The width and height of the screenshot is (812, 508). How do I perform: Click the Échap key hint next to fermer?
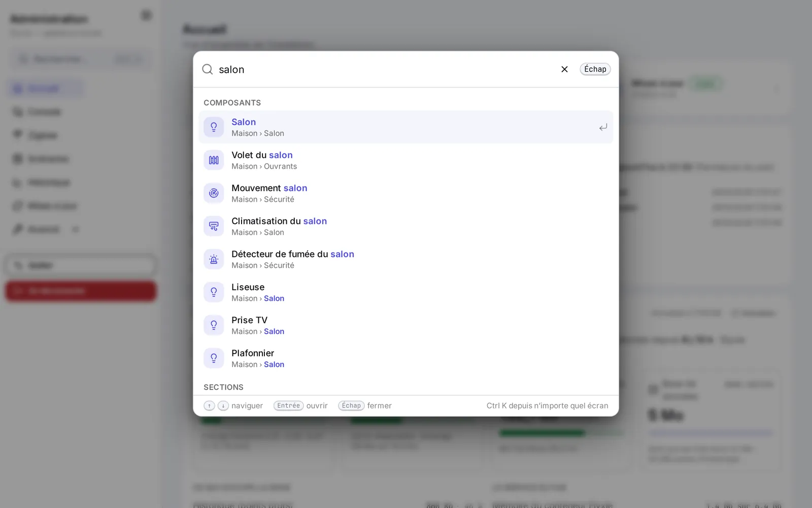[351, 405]
